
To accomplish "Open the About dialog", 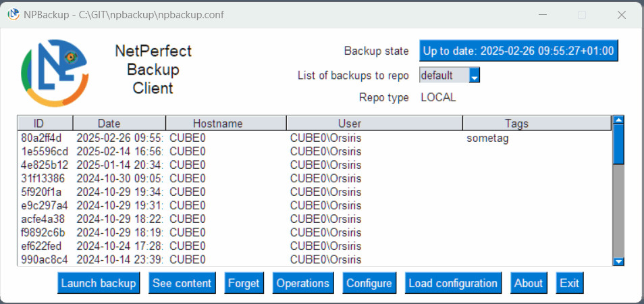I will (529, 283).
